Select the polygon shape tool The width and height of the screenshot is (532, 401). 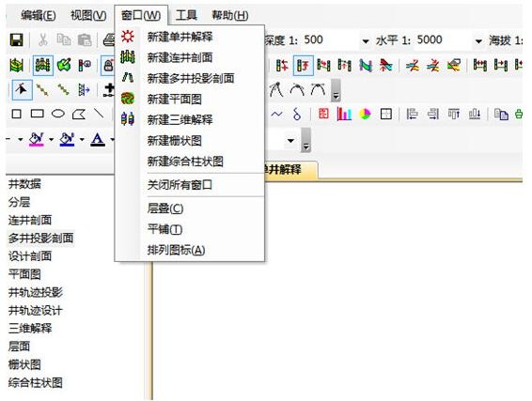[79, 114]
